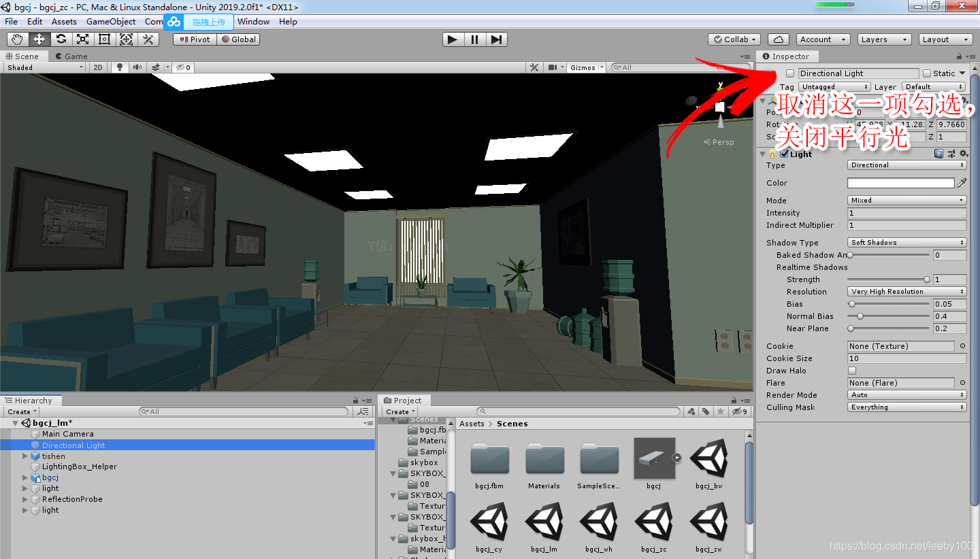Select the Move tool

tap(39, 39)
